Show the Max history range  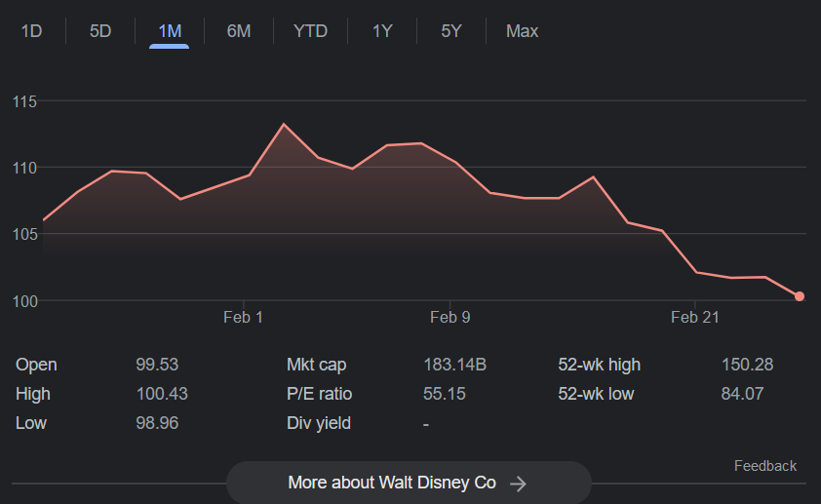click(522, 31)
